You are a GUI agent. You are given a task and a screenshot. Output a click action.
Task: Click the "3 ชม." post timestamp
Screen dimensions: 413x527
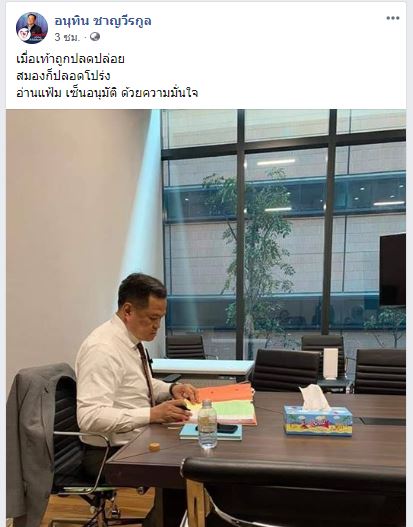pos(67,37)
